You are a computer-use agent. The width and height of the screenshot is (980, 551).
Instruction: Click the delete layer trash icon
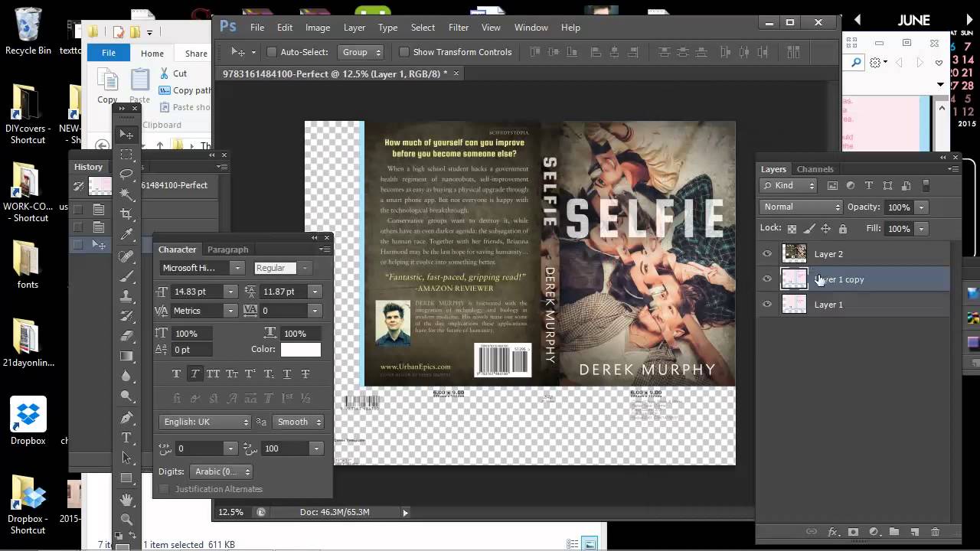click(935, 532)
